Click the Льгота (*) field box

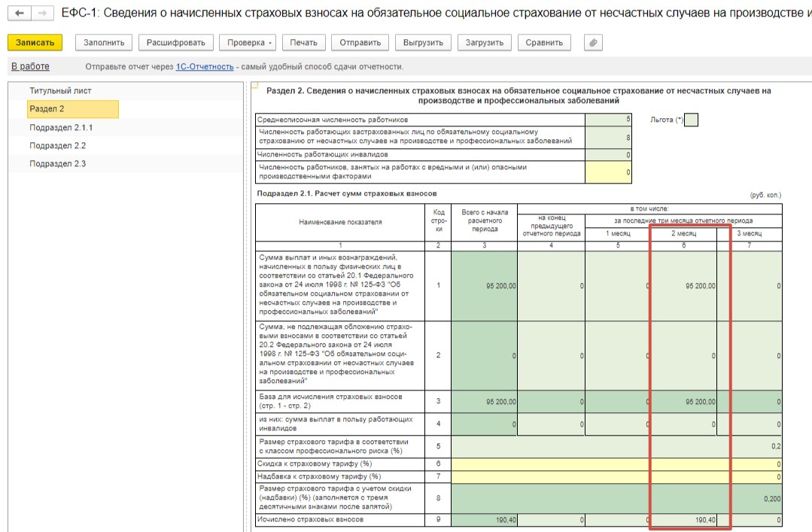(x=691, y=120)
